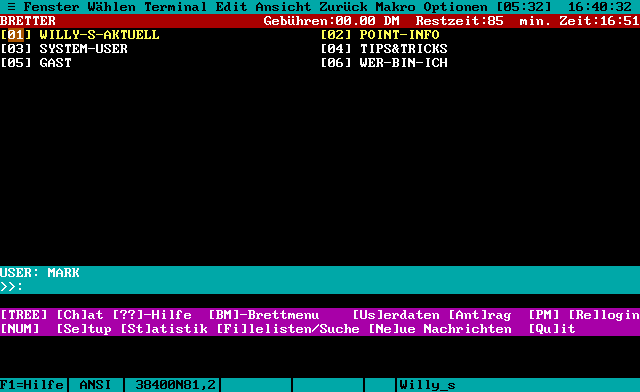Select board 03 SYSTEM-USER
Viewport: 640px width, 392px height.
tap(64, 49)
